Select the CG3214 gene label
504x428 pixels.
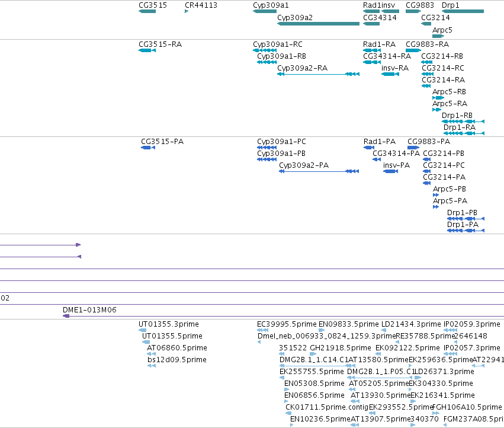(x=435, y=17)
